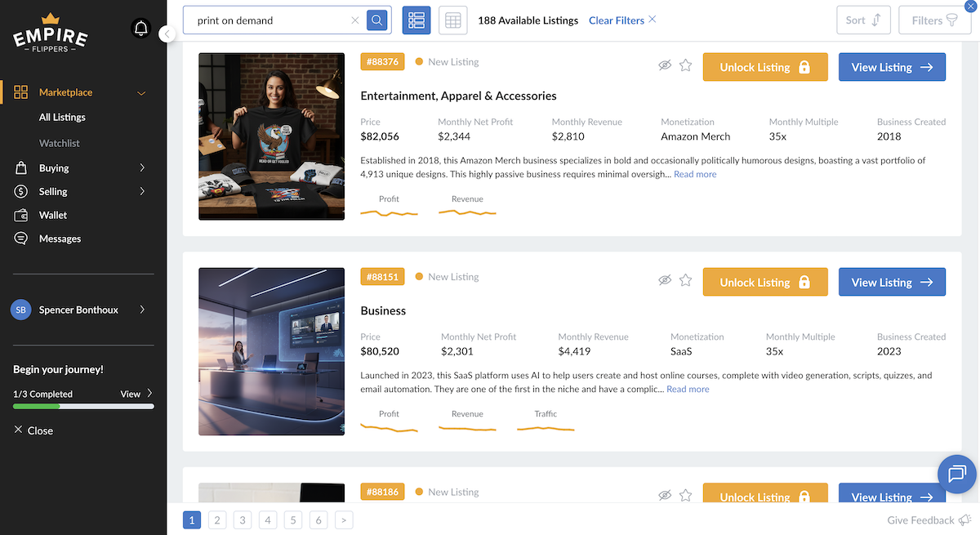The image size is (980, 535).
Task: Unlock listing #88376
Action: [765, 67]
